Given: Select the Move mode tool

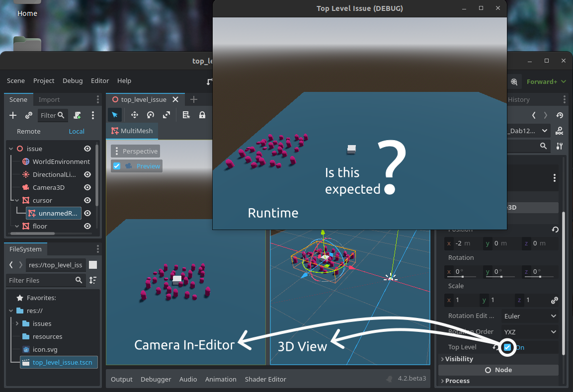Looking at the screenshot, I should point(135,115).
